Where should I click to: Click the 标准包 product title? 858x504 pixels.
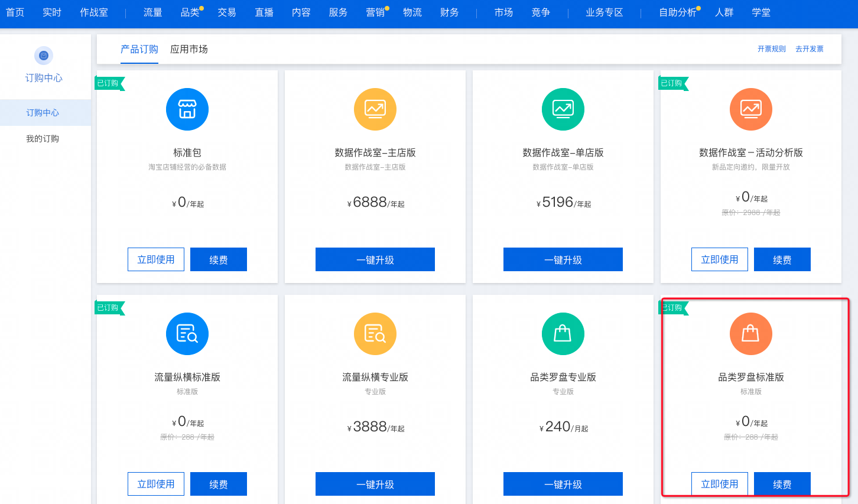(x=187, y=152)
